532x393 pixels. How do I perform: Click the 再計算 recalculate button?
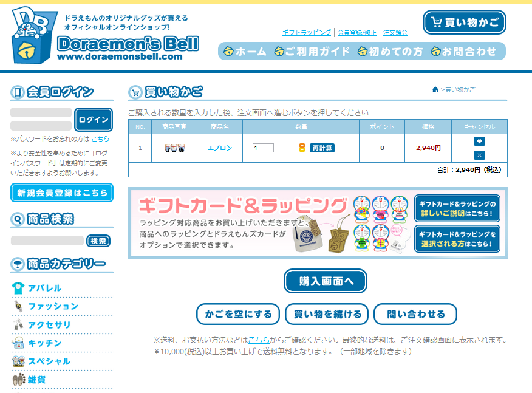point(322,148)
